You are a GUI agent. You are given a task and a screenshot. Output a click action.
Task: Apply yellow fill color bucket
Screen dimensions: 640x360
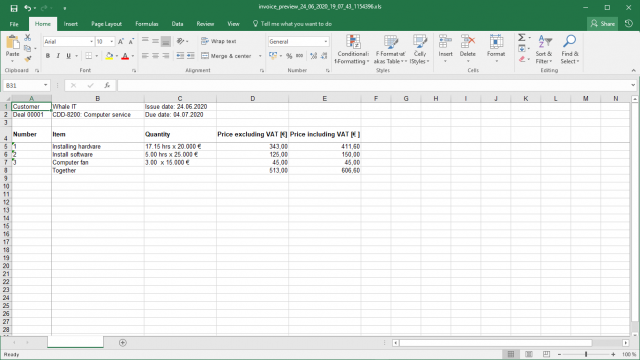coord(109,56)
